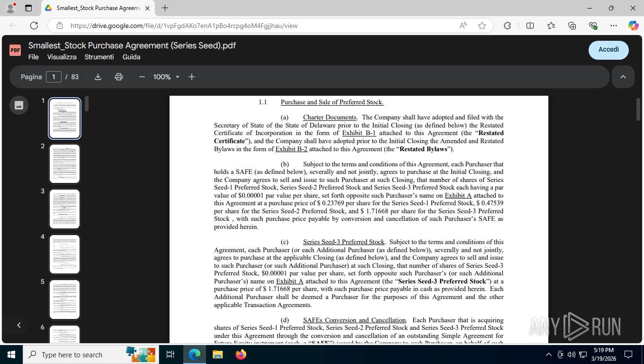The height and width of the screenshot is (364, 644).
Task: Open File Explorer from taskbar
Action: click(x=217, y=355)
